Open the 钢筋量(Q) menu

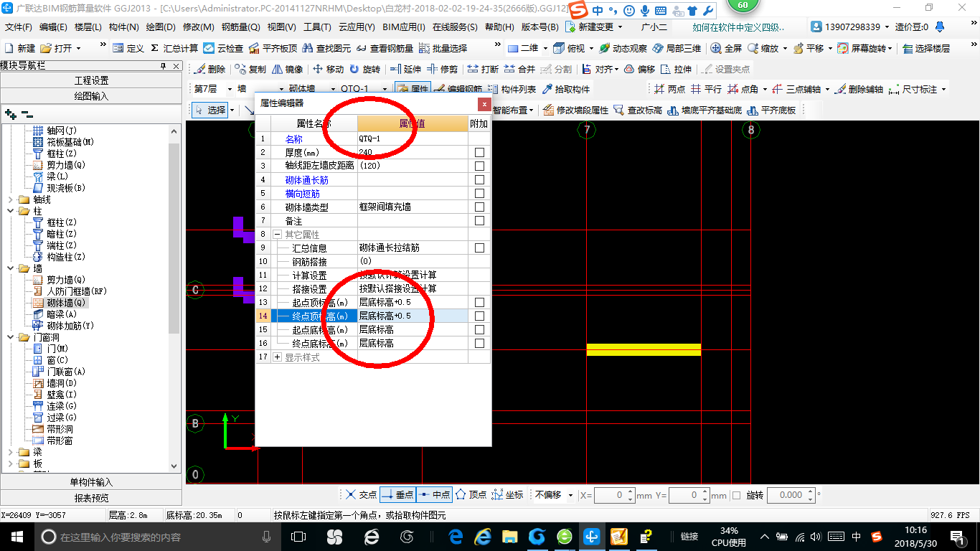coord(241,27)
